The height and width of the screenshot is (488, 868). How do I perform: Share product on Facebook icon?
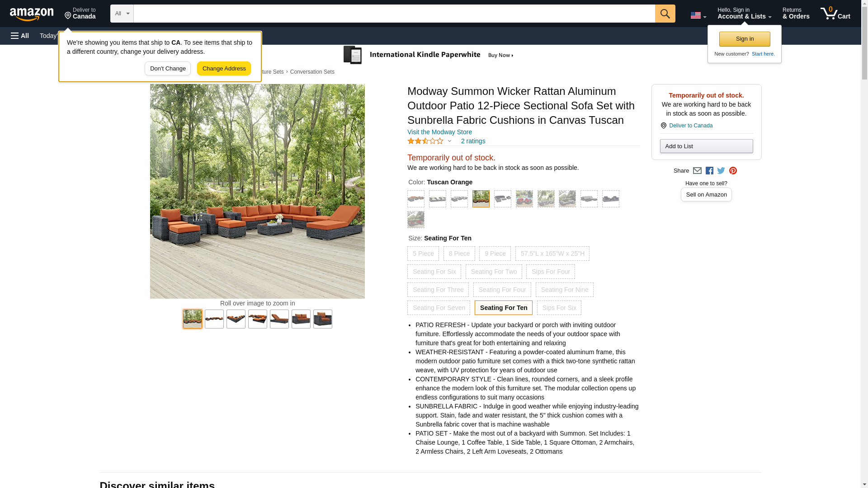(709, 171)
